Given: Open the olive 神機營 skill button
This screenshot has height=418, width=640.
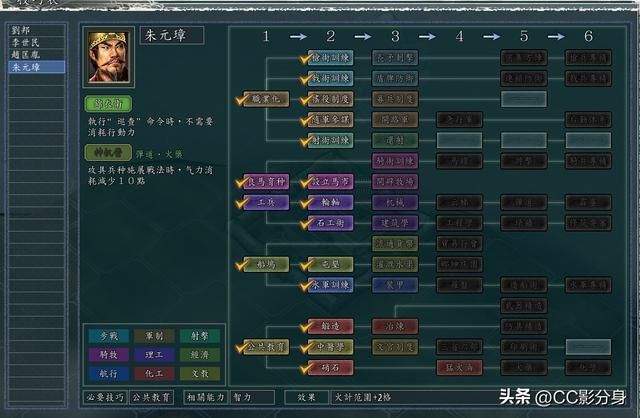Looking at the screenshot, I should [x=109, y=153].
